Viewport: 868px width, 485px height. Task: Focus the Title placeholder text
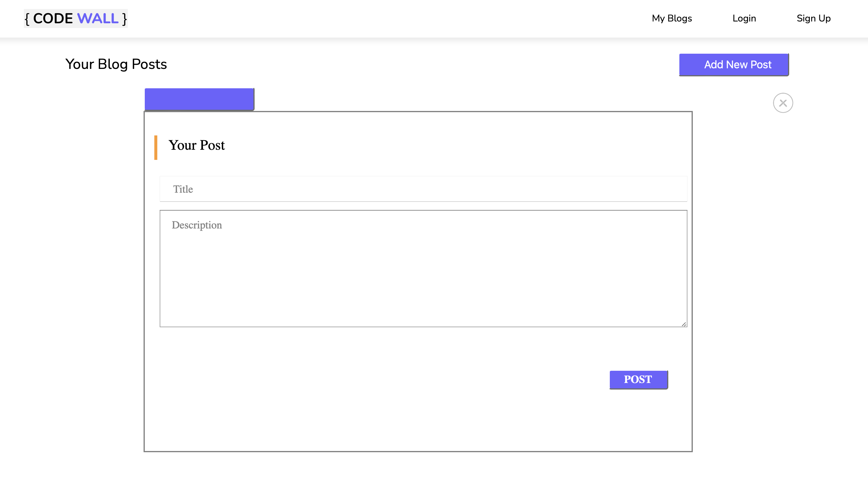(183, 189)
